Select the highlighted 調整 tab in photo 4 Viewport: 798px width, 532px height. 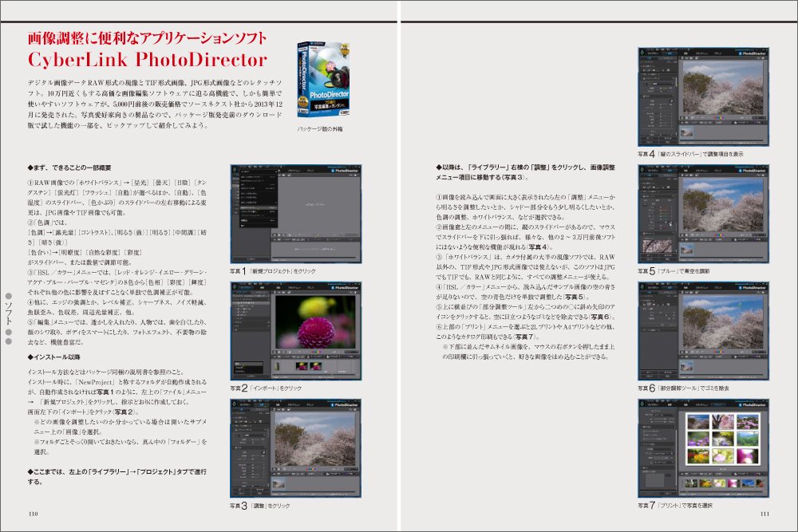pos(670,53)
